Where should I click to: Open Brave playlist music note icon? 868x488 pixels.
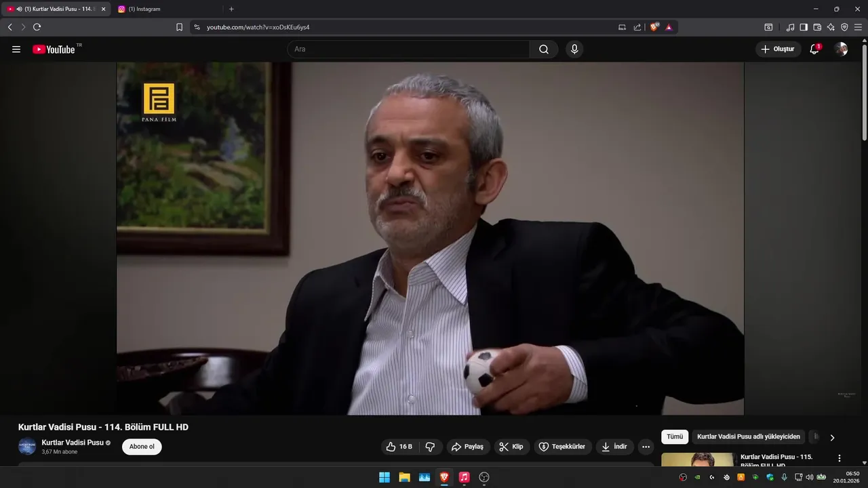coord(790,27)
